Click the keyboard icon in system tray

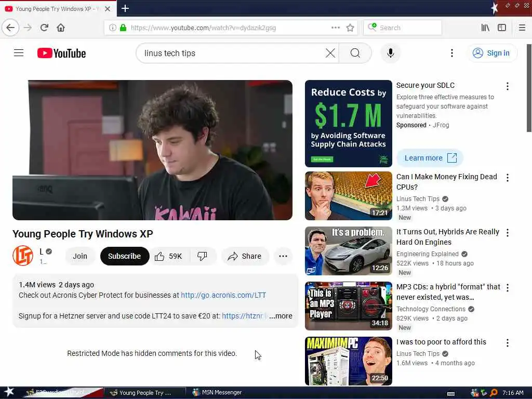(x=451, y=394)
